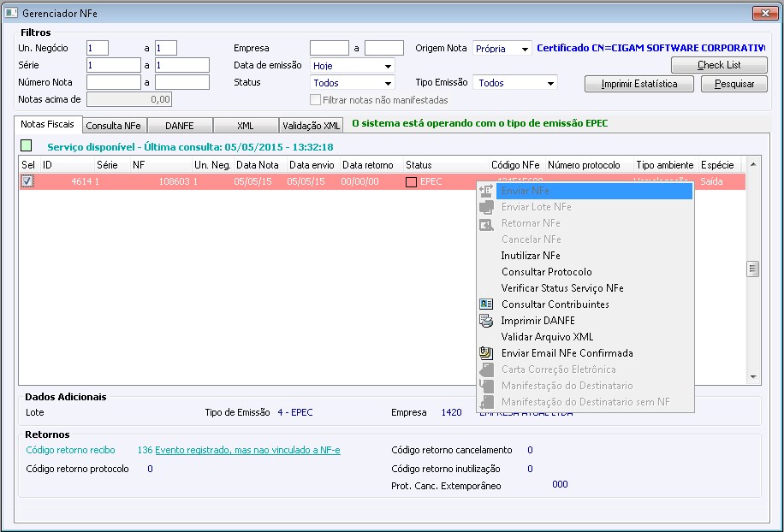Click the NF value 108603 in the row
Viewport: 784px width, 532px height.
coord(174,181)
